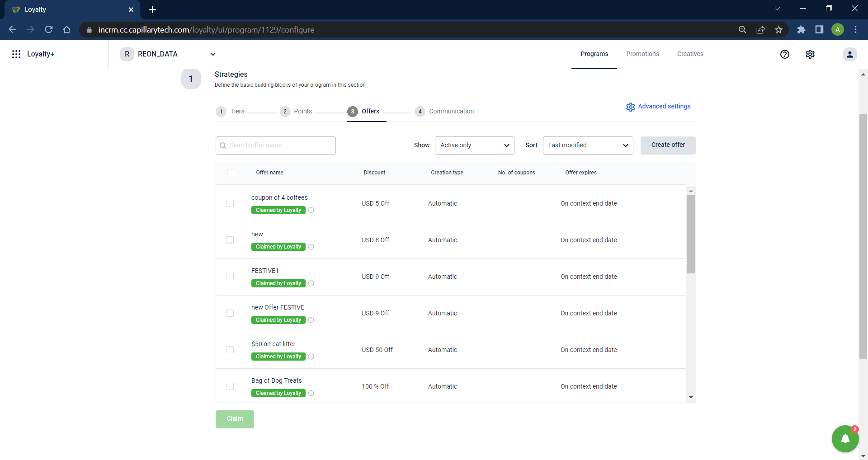Image resolution: width=868 pixels, height=460 pixels.
Task: Go to browser home page icon
Action: [67, 29]
